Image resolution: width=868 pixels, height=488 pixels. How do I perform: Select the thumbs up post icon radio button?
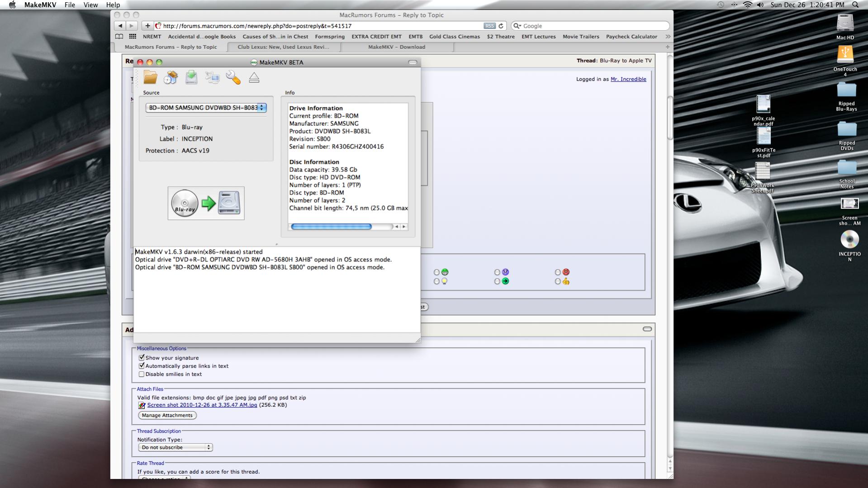pyautogui.click(x=558, y=281)
